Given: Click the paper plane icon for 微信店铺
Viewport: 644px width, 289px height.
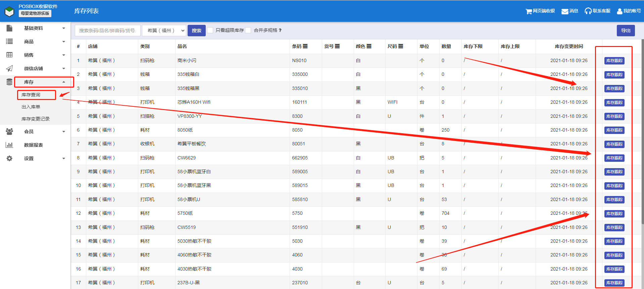Looking at the screenshot, I should pyautogui.click(x=9, y=68).
